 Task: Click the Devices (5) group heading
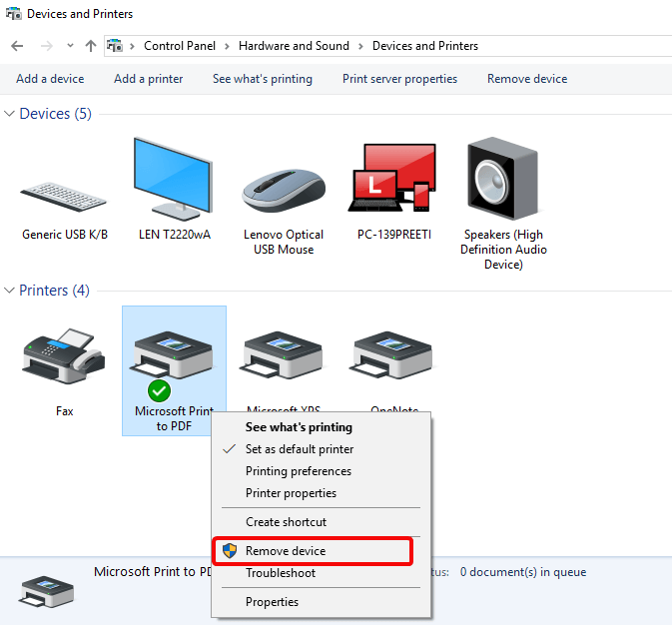pyautogui.click(x=56, y=114)
